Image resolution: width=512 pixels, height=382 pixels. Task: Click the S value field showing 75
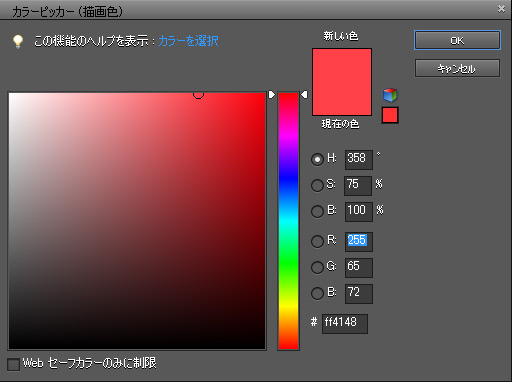pyautogui.click(x=358, y=186)
